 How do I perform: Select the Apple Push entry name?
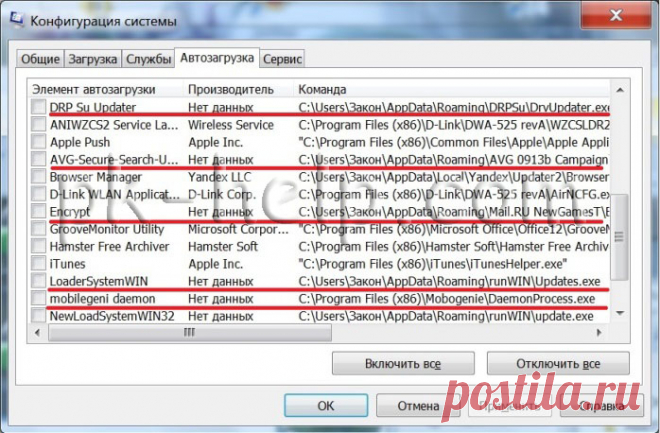click(80, 142)
